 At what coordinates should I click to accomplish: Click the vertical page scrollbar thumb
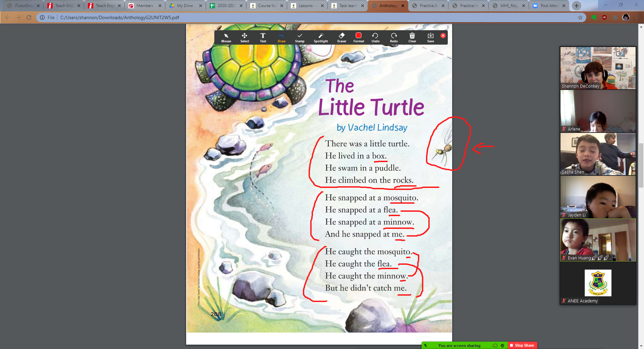pos(641,165)
